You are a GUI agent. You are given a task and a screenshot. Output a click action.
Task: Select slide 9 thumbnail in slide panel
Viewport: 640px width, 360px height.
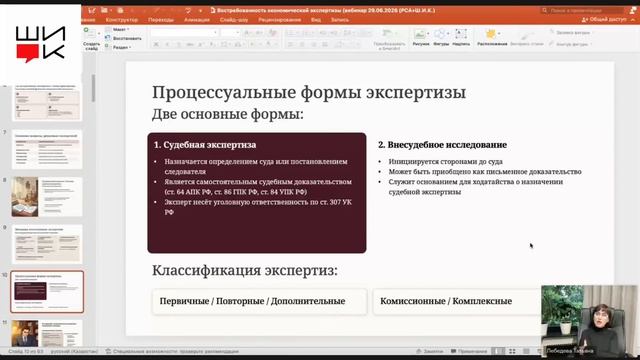(x=47, y=244)
